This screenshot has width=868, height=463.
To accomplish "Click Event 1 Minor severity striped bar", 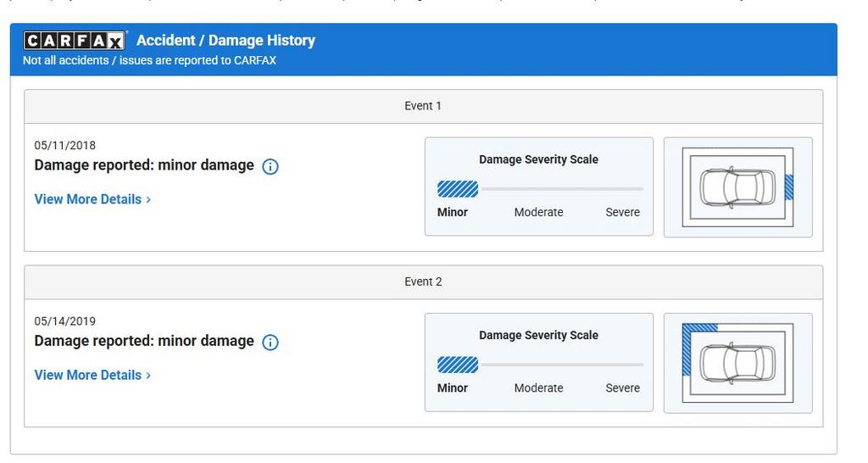I will click(x=458, y=189).
